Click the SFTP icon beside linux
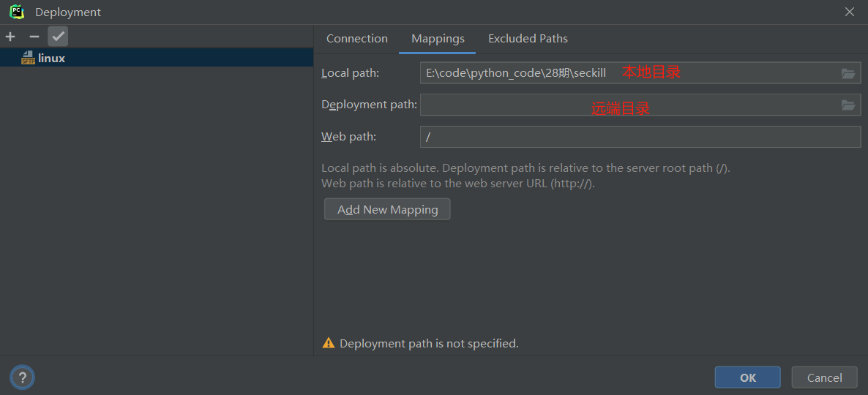Screen dimensions: 868x395 pos(28,59)
